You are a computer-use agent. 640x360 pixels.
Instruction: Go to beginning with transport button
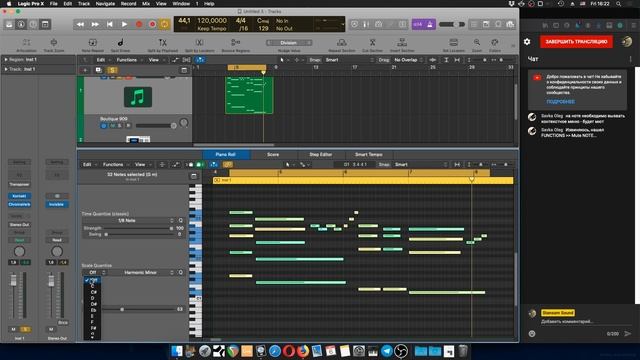click(109, 24)
